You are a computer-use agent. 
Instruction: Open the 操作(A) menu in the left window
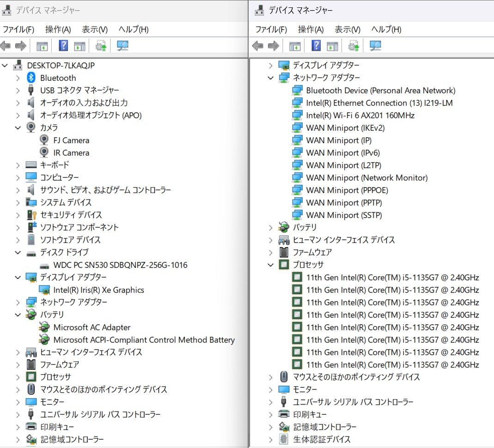[58, 30]
